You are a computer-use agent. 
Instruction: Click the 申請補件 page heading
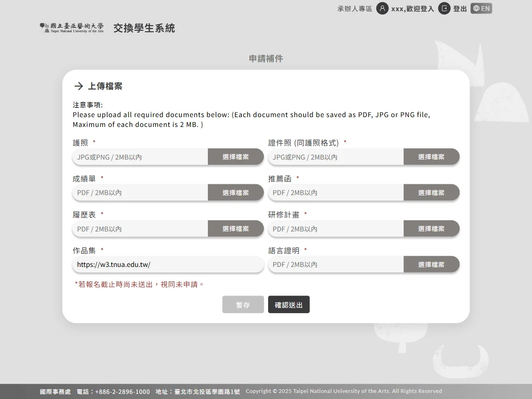click(266, 58)
